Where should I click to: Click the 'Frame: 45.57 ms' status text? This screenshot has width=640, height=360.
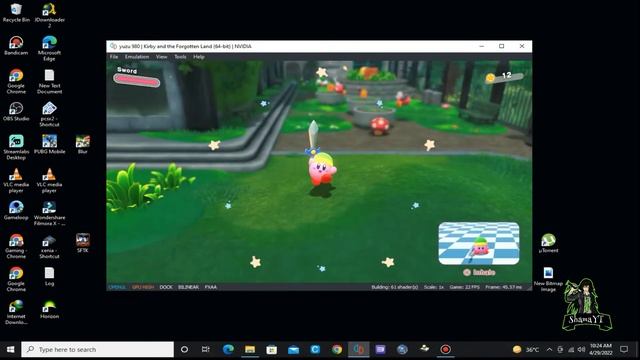503,287
